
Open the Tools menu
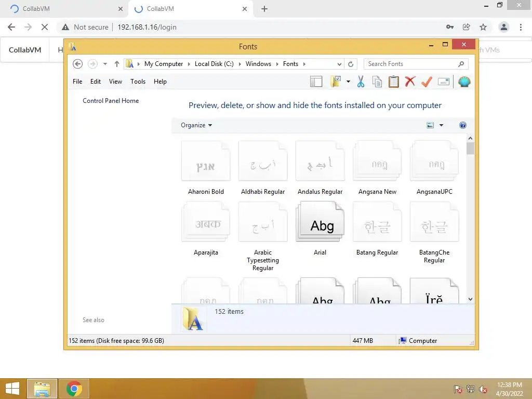coord(138,82)
